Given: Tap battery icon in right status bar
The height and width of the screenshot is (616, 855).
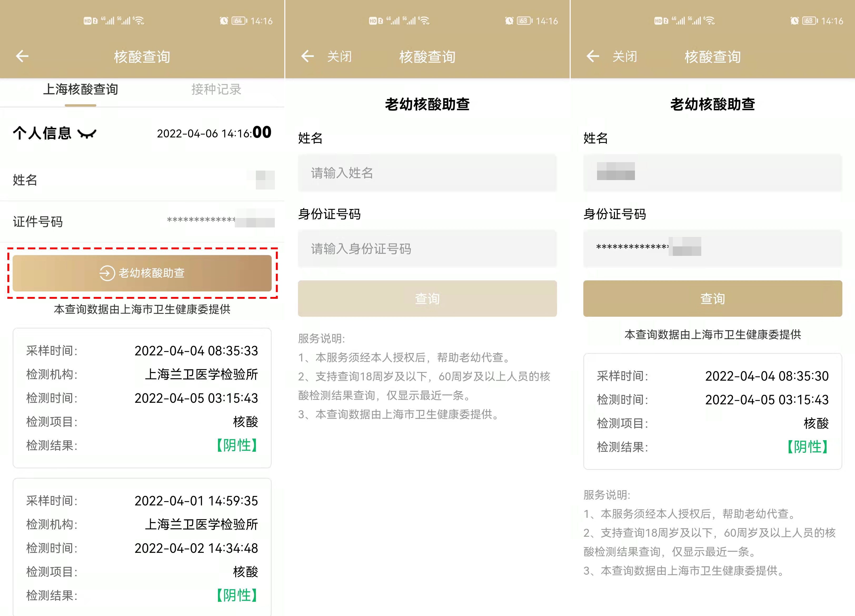Looking at the screenshot, I should (x=810, y=21).
